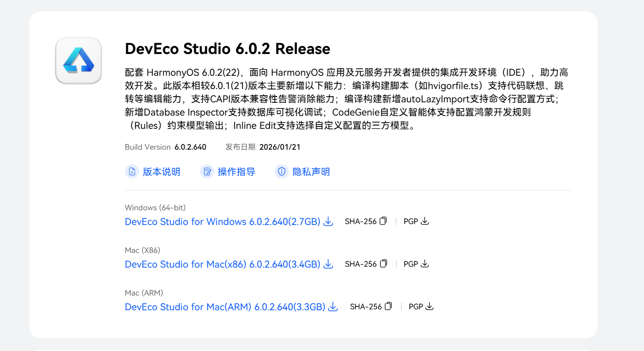Viewport: 644px width, 351px height.
Task: Click PGP download icon in Mac(ARM) row
Action: pyautogui.click(x=429, y=306)
